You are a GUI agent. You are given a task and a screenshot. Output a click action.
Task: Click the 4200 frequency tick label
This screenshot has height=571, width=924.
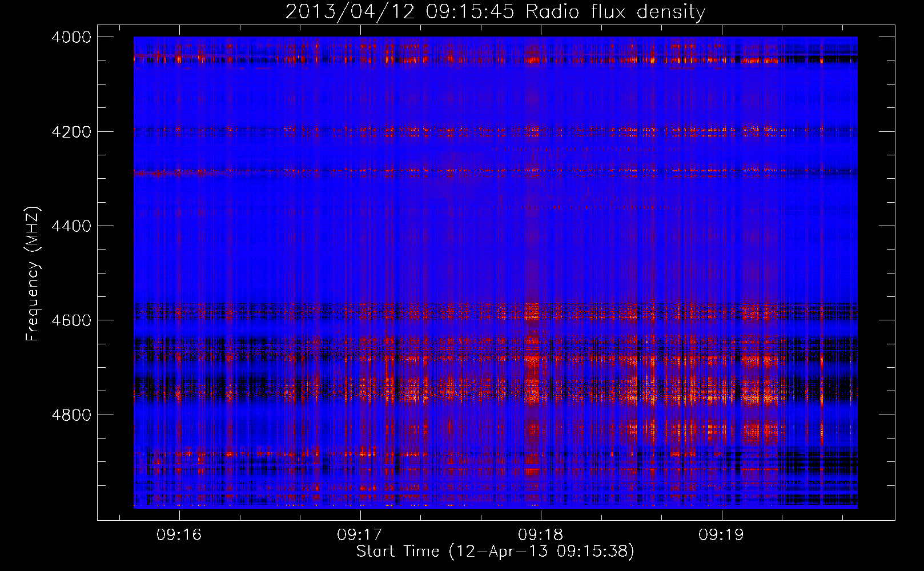click(71, 132)
